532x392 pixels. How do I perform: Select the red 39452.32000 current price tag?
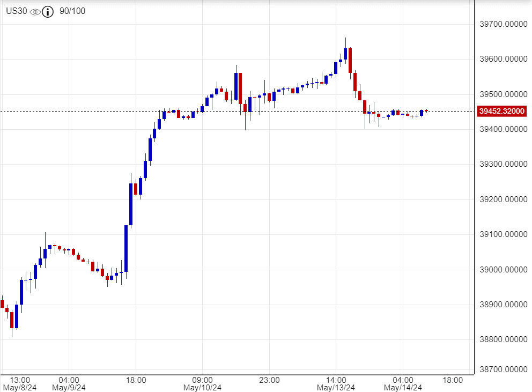[x=502, y=112]
